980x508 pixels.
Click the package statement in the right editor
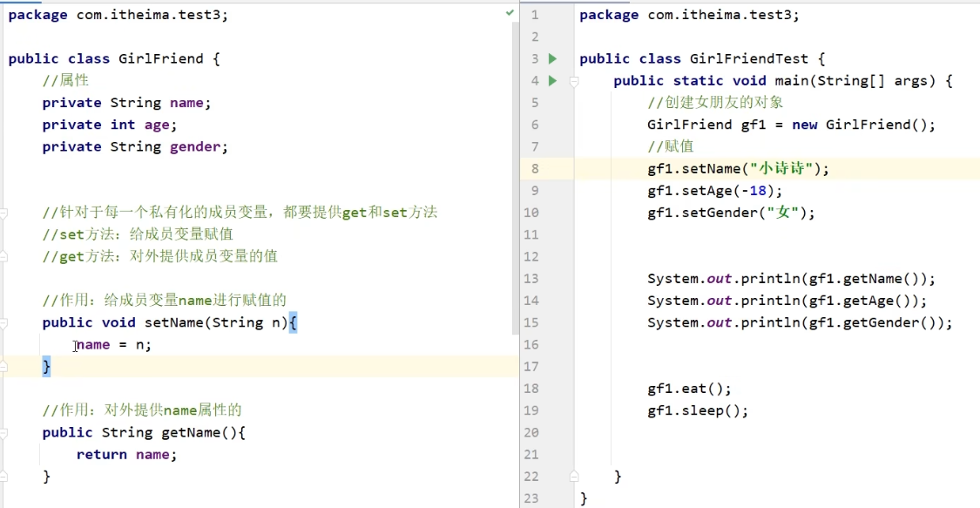coord(689,15)
